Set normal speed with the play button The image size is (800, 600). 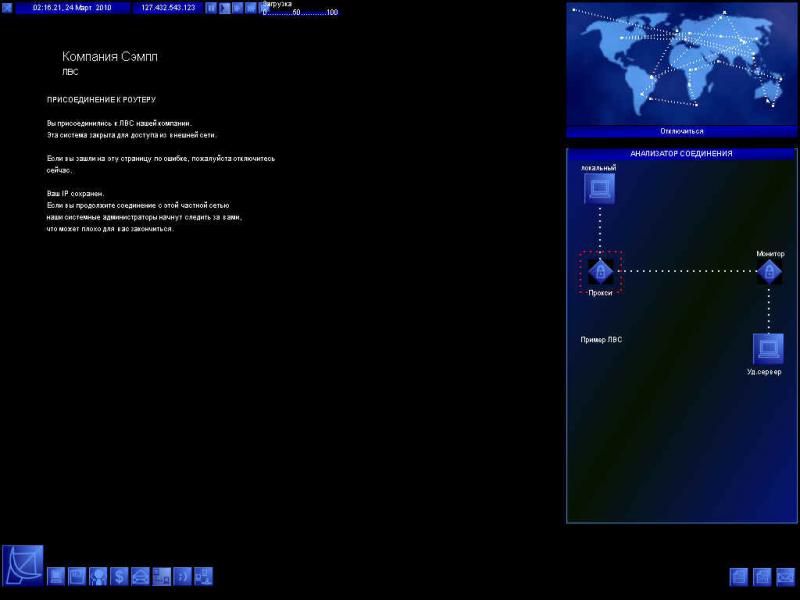224,8
